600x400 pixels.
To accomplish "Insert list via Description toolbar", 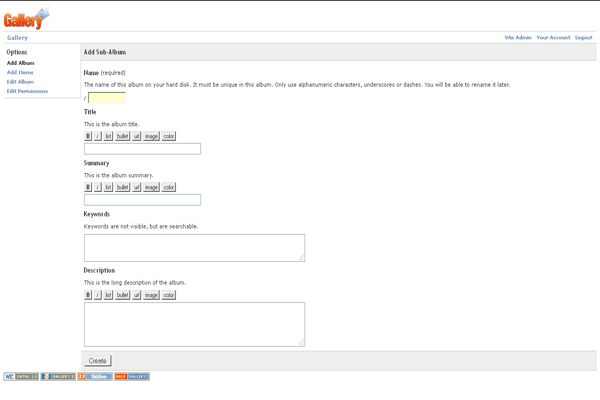I will 108,295.
